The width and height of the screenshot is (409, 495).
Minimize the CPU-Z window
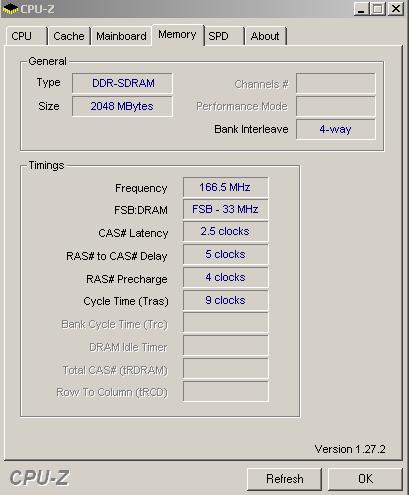coord(361,9)
